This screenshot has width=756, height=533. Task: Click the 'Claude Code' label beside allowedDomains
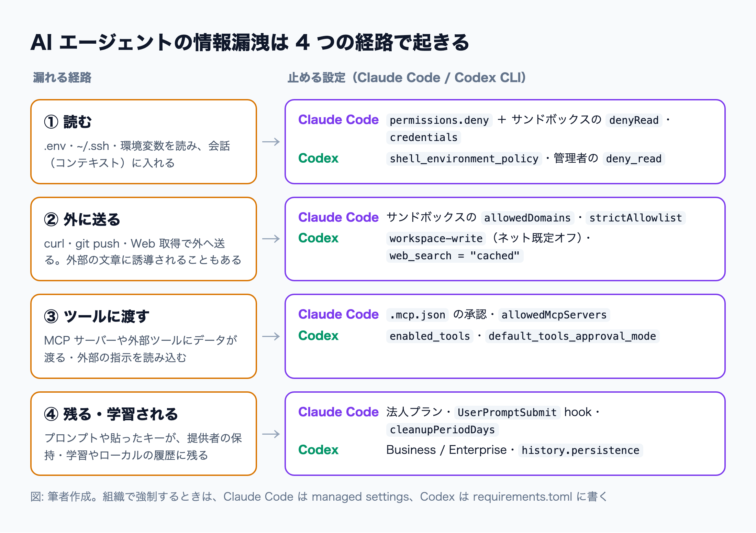tap(338, 217)
